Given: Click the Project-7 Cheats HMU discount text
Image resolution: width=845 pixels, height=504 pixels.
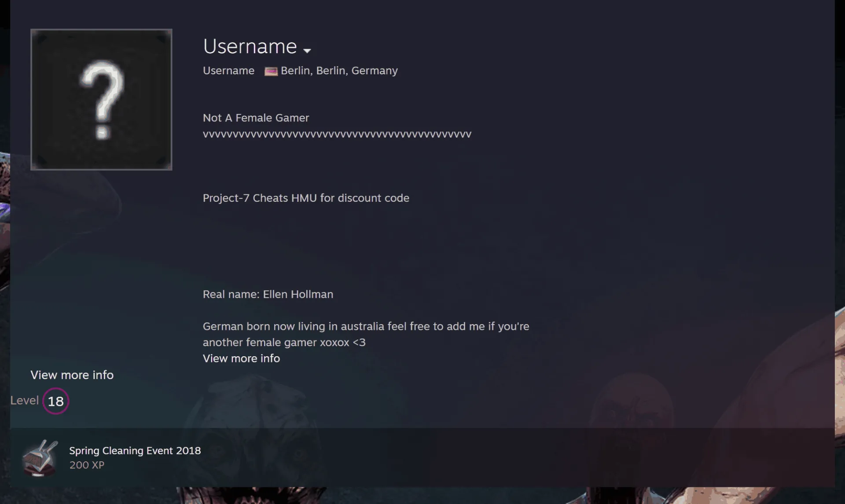Looking at the screenshot, I should coord(306,198).
